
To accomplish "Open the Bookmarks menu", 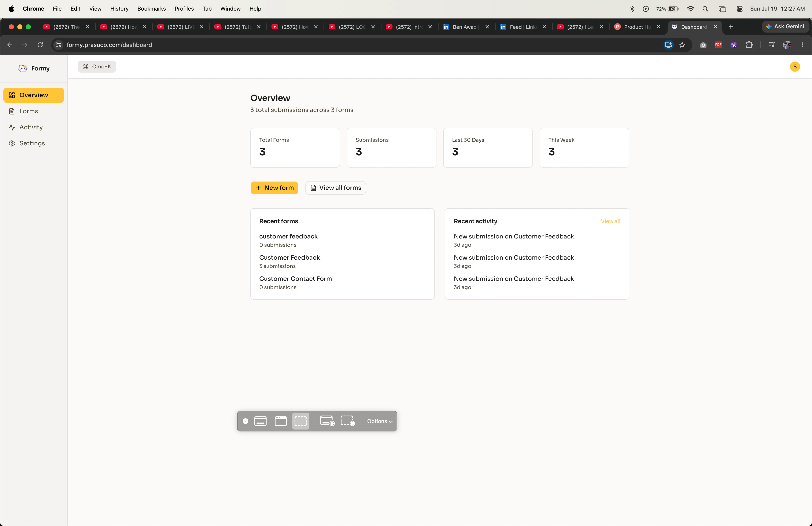I will (151, 8).
